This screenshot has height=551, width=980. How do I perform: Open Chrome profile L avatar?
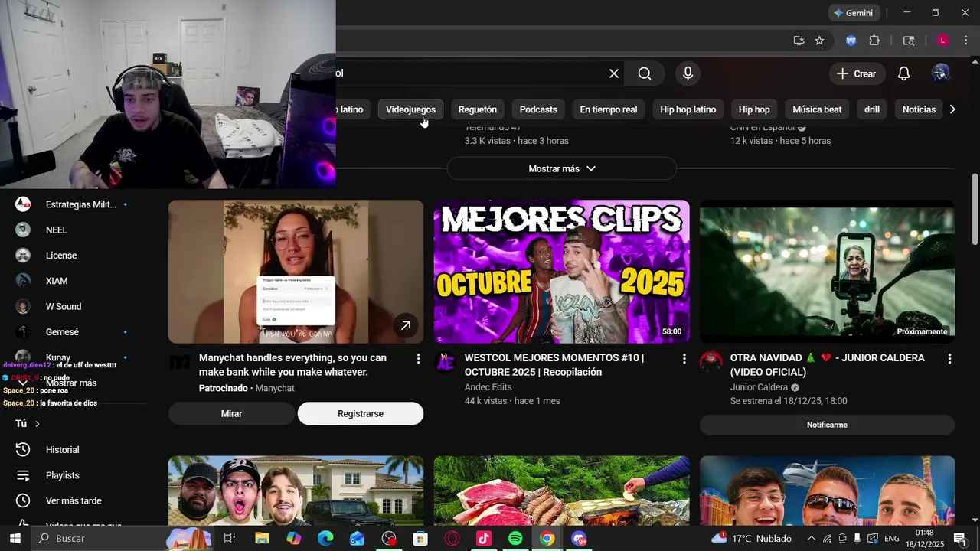pyautogui.click(x=943, y=41)
